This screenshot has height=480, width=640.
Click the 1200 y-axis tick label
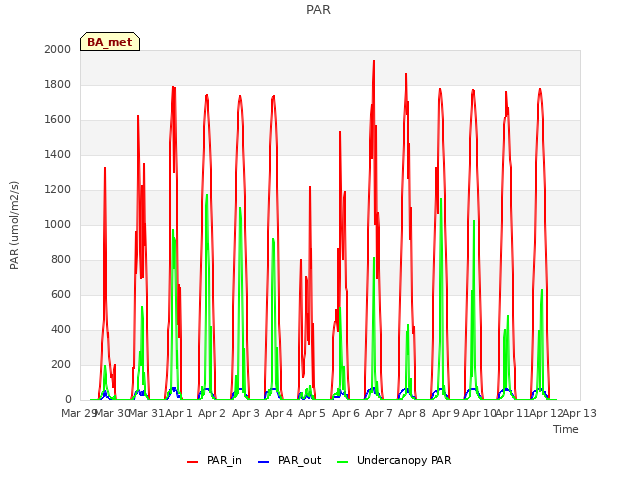58,189
